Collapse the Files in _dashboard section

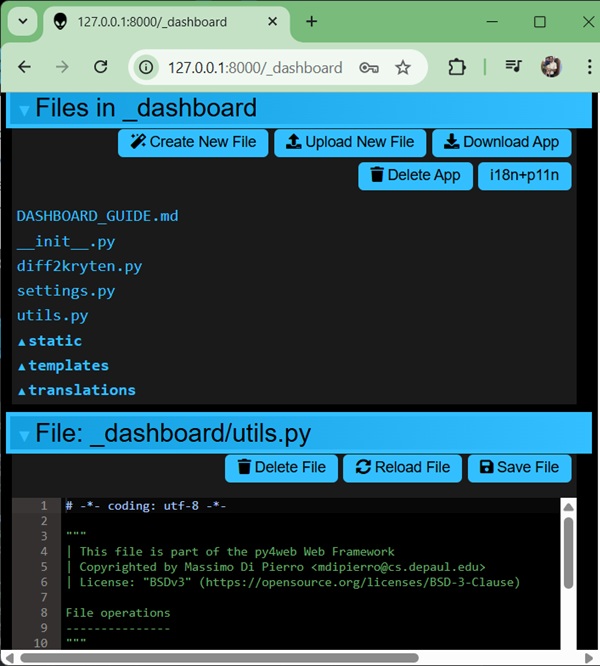pos(24,110)
